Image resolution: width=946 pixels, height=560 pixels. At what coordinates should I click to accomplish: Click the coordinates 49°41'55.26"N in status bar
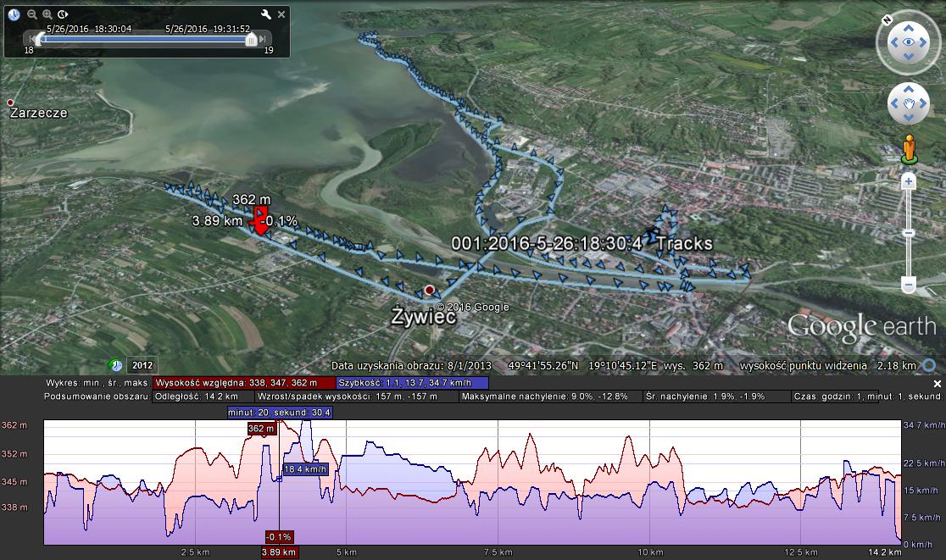pos(543,365)
